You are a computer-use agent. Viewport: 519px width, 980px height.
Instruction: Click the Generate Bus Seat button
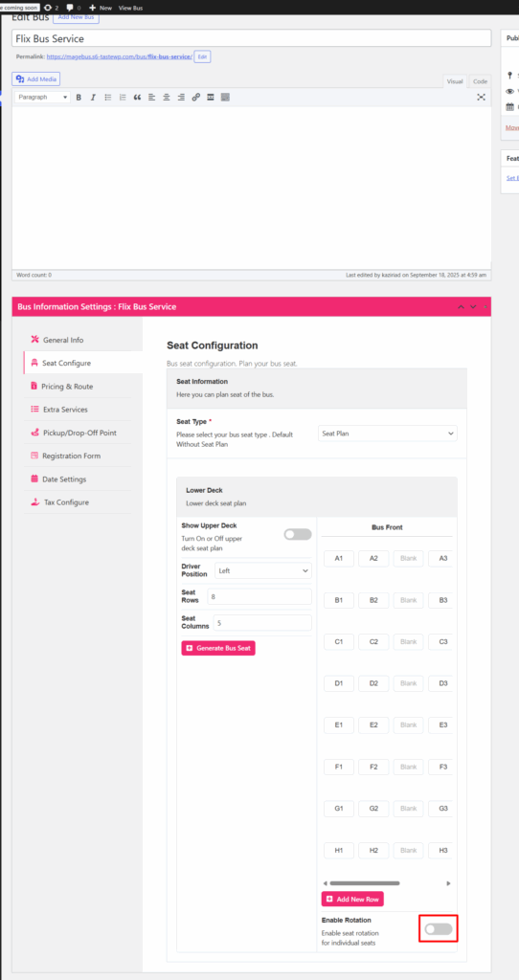(218, 648)
